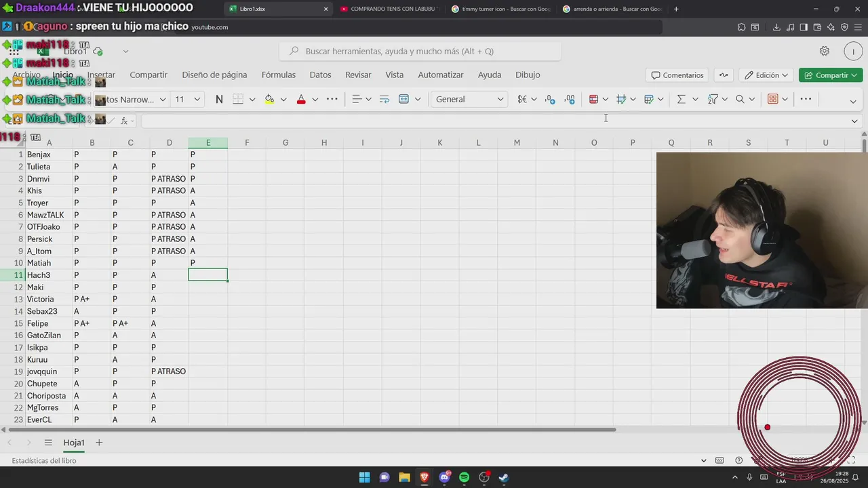This screenshot has height=488, width=868.
Task: Open the all sheets list icon
Action: click(x=48, y=443)
